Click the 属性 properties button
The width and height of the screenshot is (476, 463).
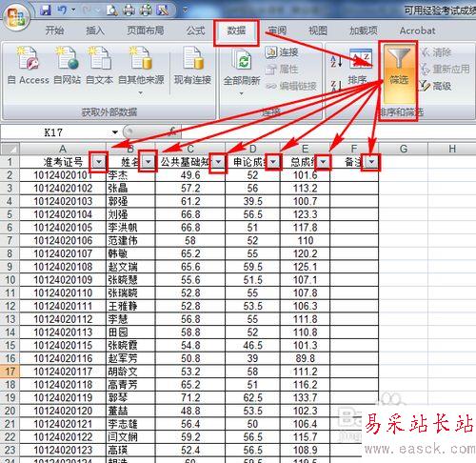pyautogui.click(x=282, y=70)
